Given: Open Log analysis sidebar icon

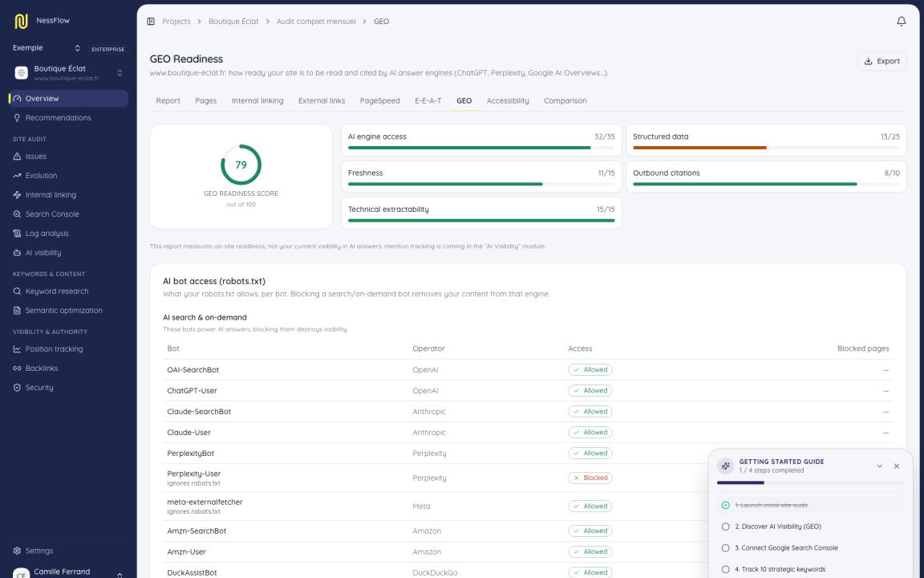Looking at the screenshot, I should (17, 234).
